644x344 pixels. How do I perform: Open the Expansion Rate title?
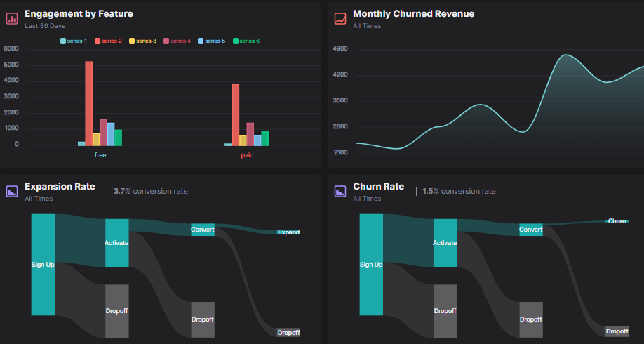(x=60, y=186)
